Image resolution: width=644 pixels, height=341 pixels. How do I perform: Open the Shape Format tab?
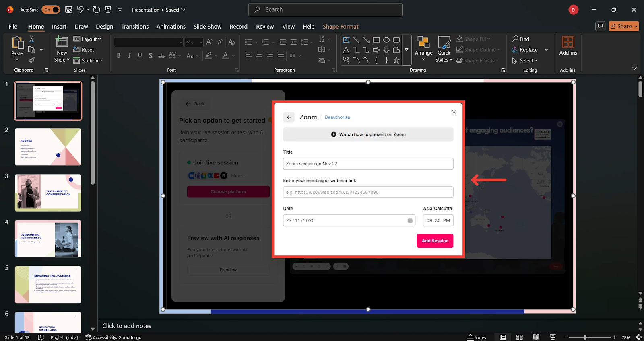click(341, 27)
